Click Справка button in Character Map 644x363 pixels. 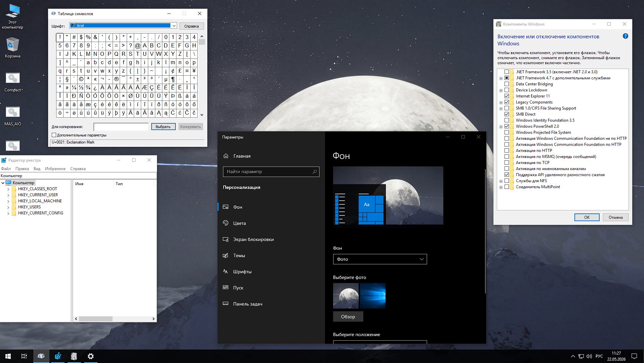pyautogui.click(x=191, y=26)
